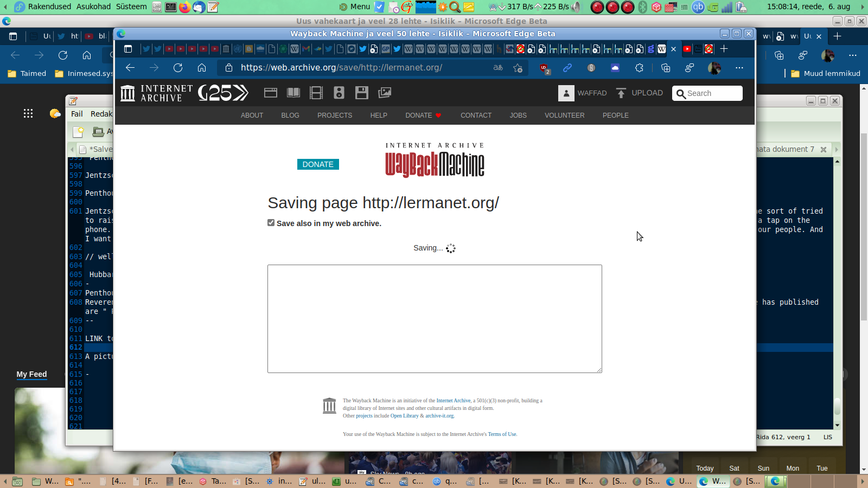Open the Asukohad places menu
This screenshot has height=488, width=868.
coord(93,7)
